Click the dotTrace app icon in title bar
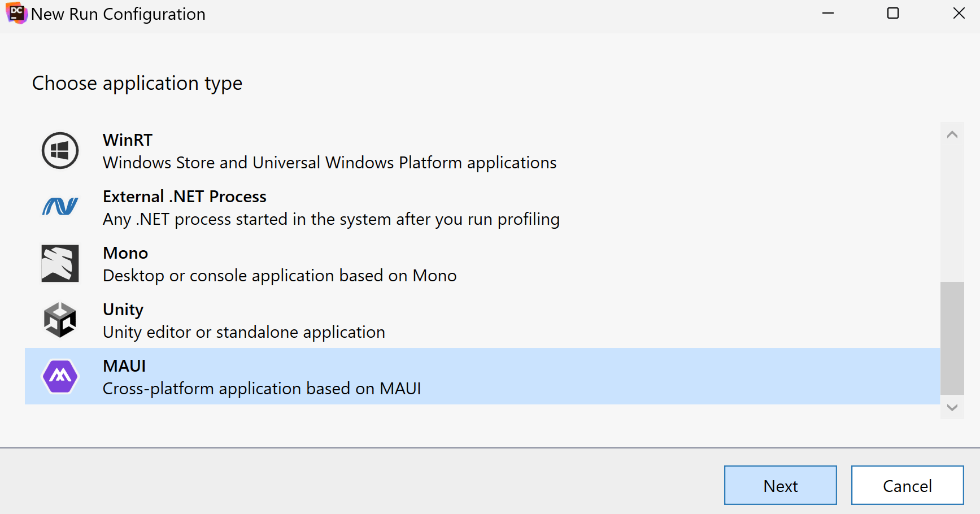 point(16,13)
